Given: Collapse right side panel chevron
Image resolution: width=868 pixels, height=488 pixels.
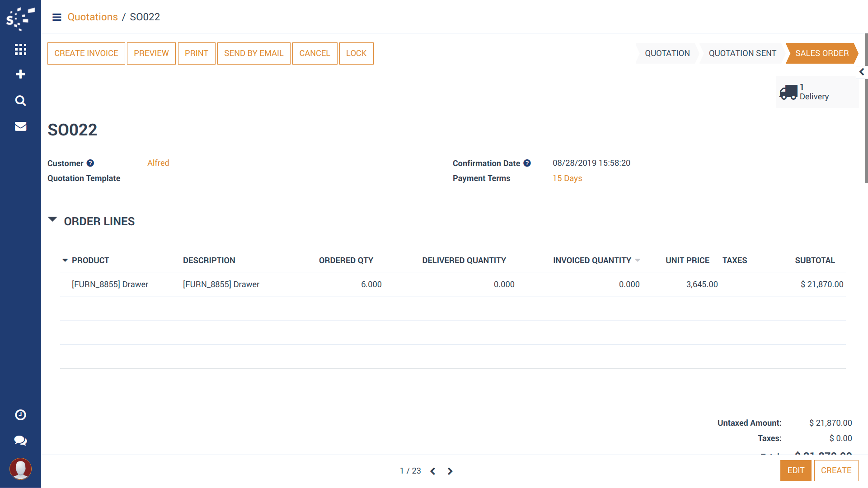Looking at the screenshot, I should tap(862, 72).
